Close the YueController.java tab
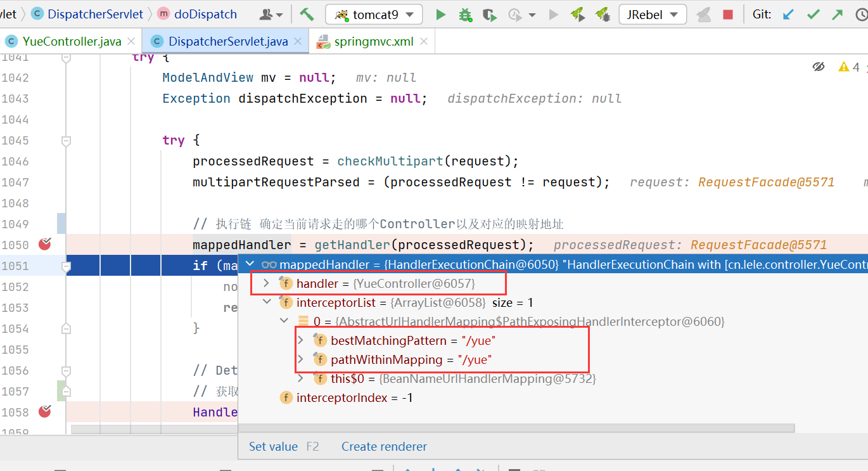The width and height of the screenshot is (868, 471). click(x=131, y=42)
